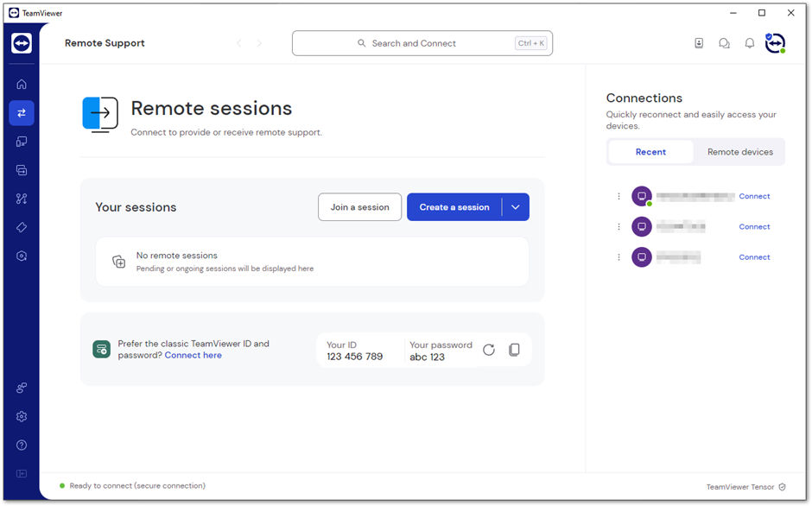The image size is (812, 506).
Task: Open the address book icon in header
Action: (x=699, y=43)
